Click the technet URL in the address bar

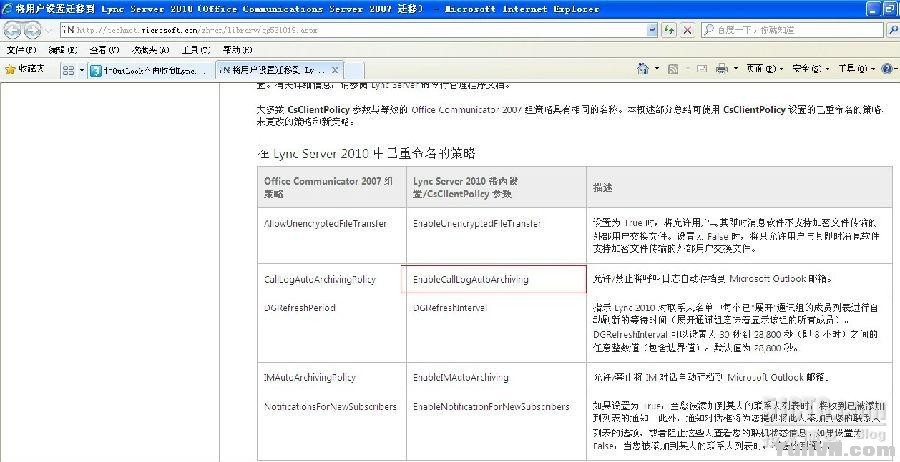tap(197, 30)
